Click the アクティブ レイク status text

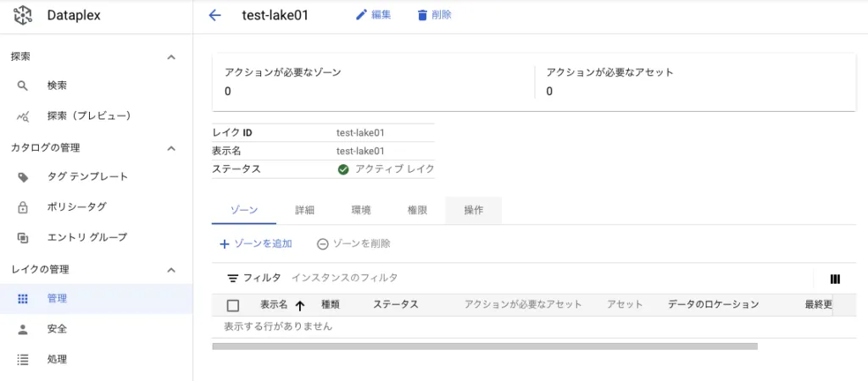pyautogui.click(x=395, y=169)
